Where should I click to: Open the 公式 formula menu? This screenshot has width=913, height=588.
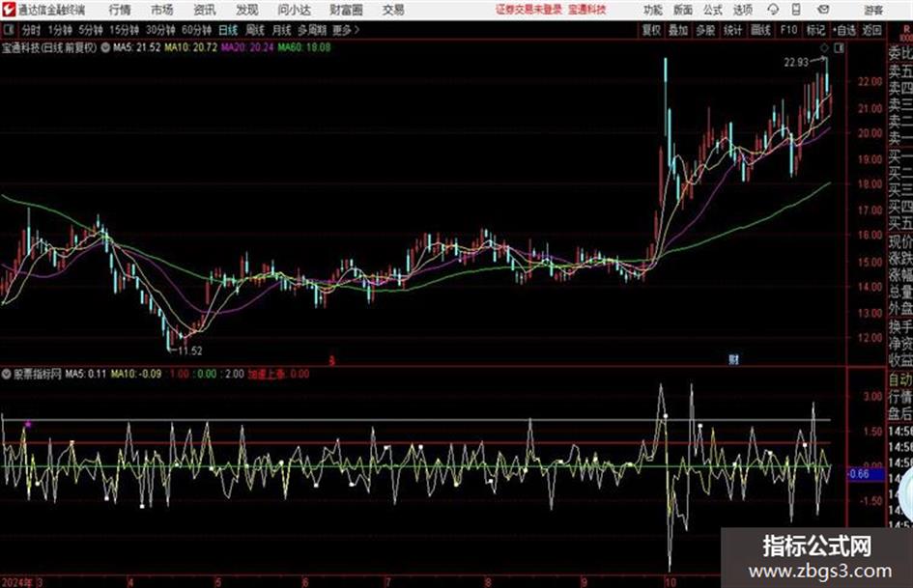[713, 10]
